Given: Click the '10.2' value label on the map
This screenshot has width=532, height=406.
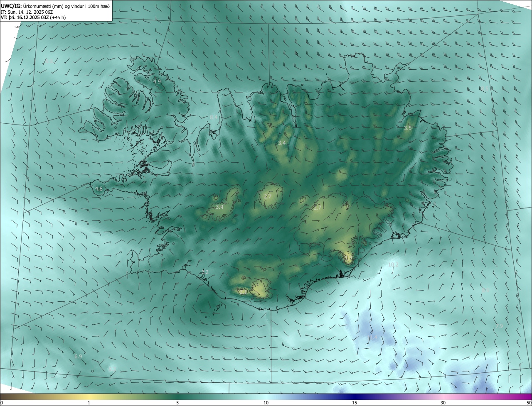Looking at the screenshot, I should click(x=393, y=264).
